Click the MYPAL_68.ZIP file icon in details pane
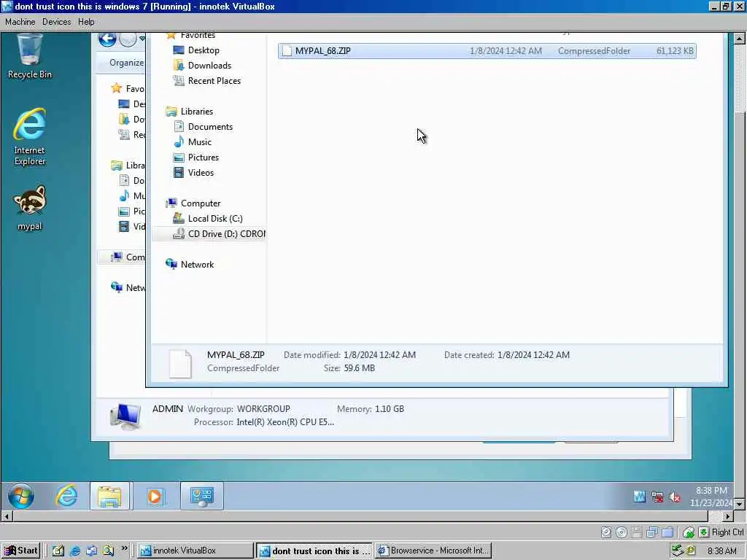Image resolution: width=747 pixels, height=560 pixels. pyautogui.click(x=181, y=364)
